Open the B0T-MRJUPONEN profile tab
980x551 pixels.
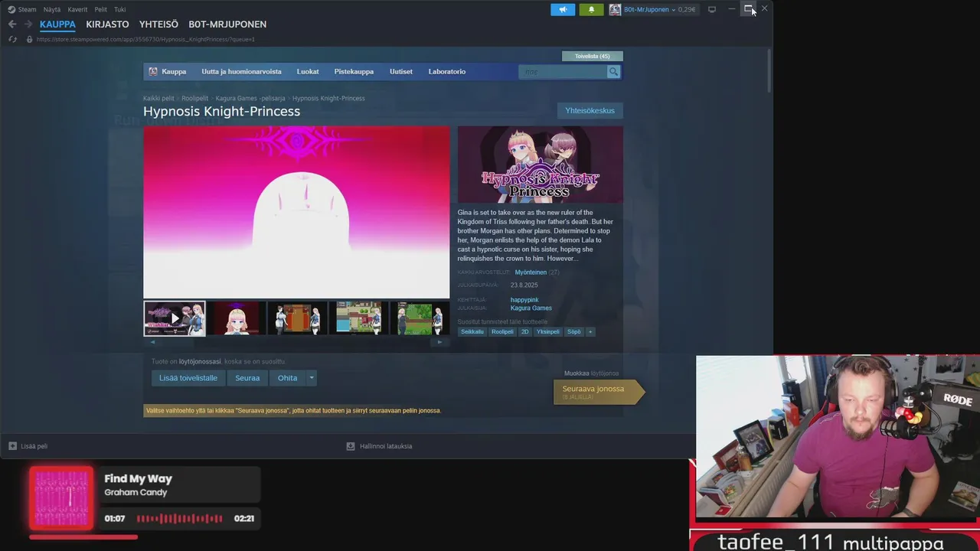tap(227, 24)
